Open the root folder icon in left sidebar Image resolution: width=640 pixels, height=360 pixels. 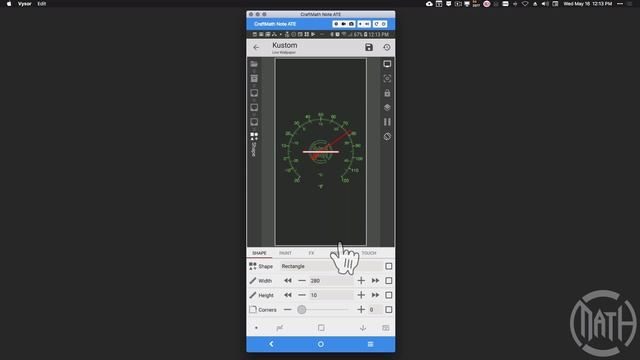point(254,64)
